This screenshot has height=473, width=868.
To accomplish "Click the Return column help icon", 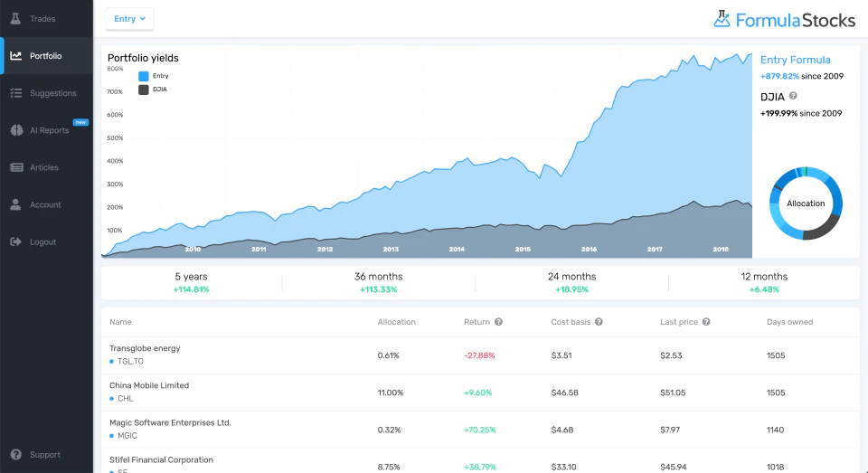I will coord(498,322).
